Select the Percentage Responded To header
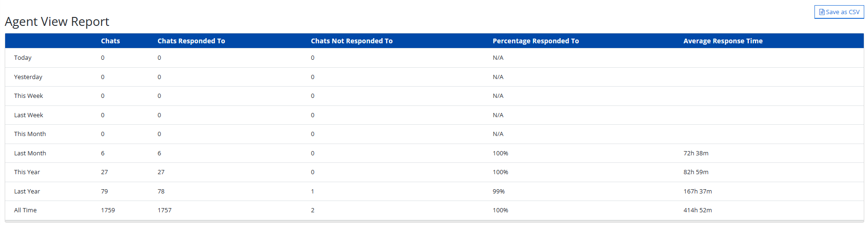Screen dimensions: 868x225 pos(535,41)
